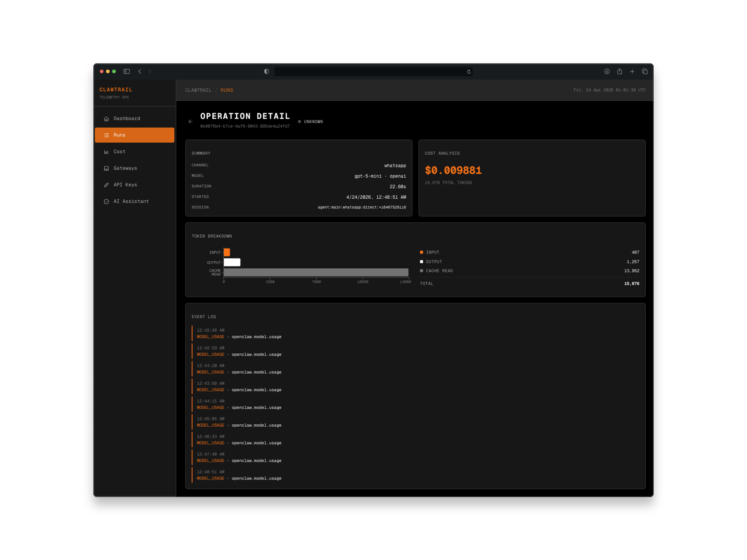747x560 pixels.
Task: Show the browser tab overview
Action: (x=645, y=72)
